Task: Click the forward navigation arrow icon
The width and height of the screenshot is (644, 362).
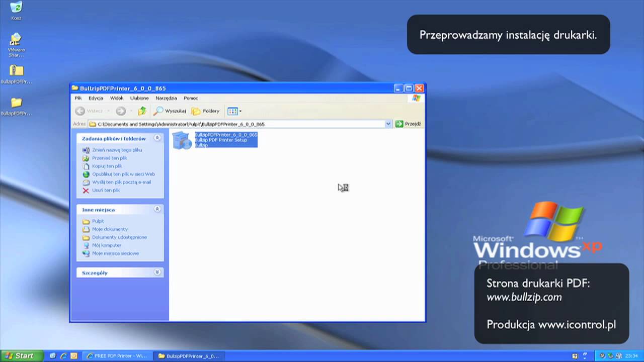Action: 121,111
